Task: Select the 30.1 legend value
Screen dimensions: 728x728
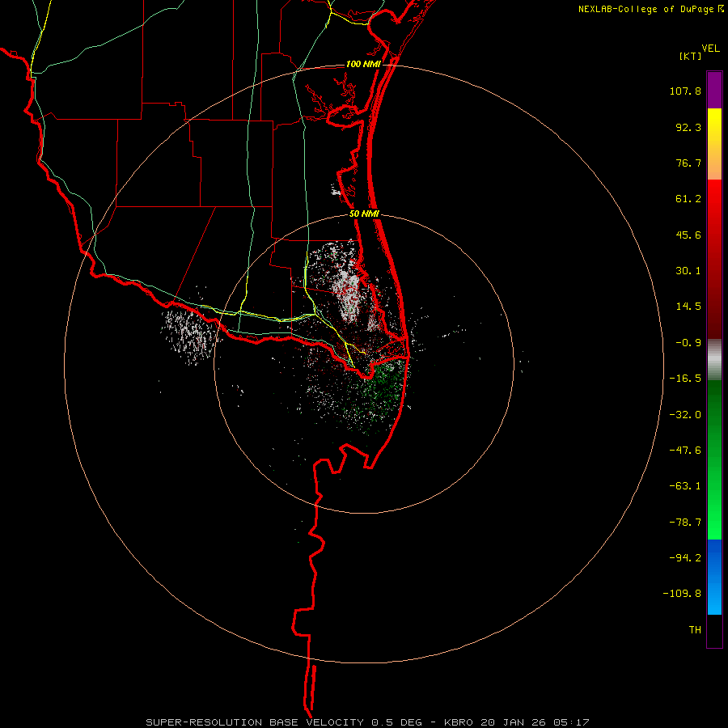Action: (688, 271)
